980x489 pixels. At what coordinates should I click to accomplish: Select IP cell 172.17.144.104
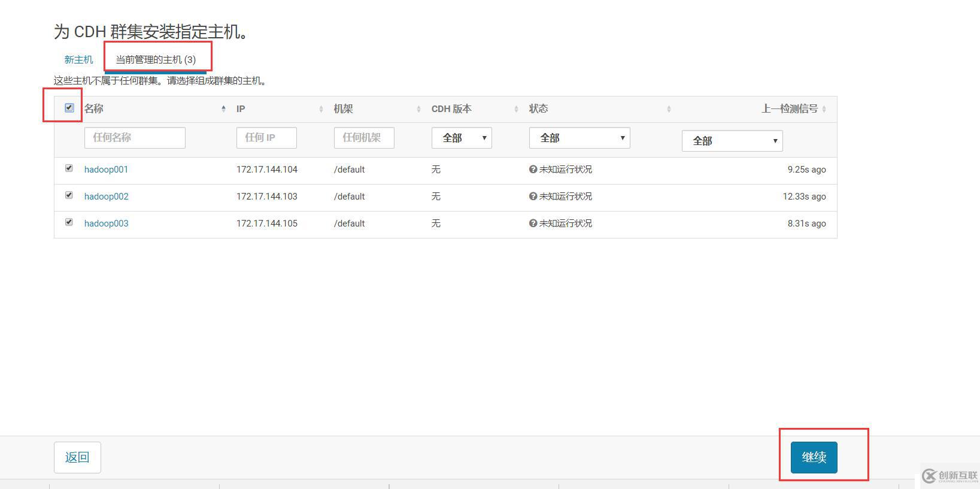[x=267, y=170]
